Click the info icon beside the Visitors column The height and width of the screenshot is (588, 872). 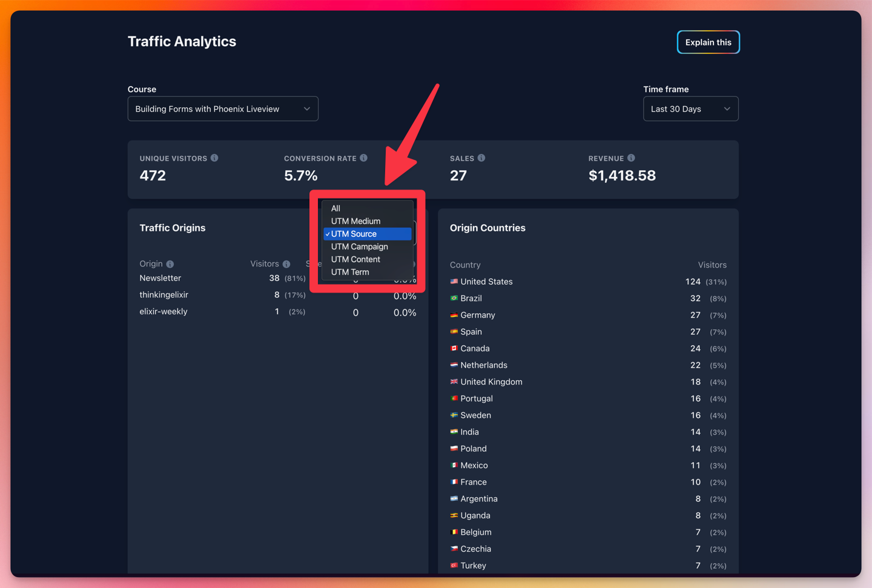[286, 264]
